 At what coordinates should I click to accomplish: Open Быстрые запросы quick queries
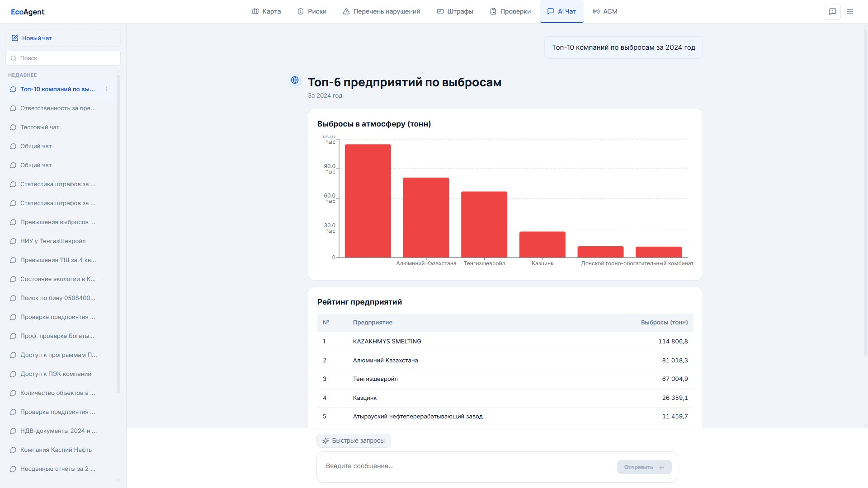354,441
